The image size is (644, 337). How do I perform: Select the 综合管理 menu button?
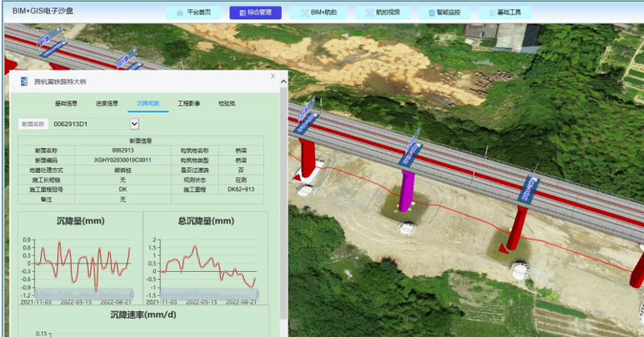255,13
